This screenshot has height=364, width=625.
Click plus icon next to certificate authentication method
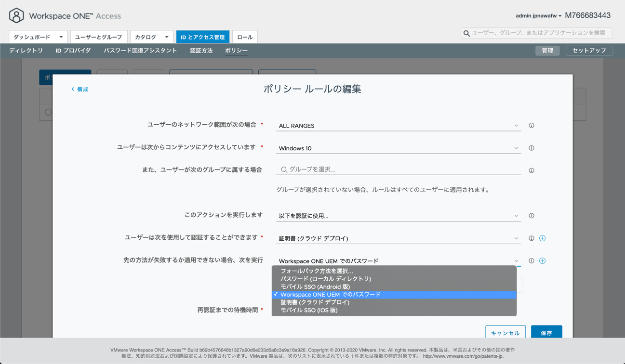point(542,238)
